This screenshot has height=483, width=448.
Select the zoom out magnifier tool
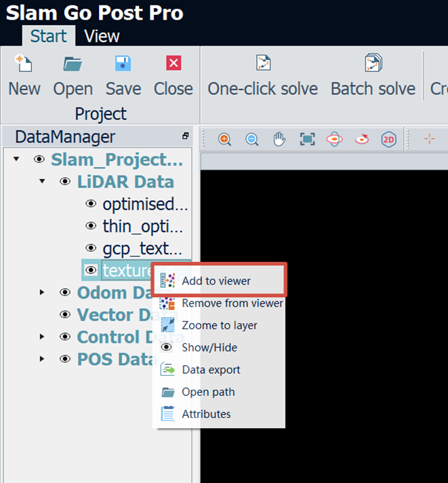click(x=252, y=140)
